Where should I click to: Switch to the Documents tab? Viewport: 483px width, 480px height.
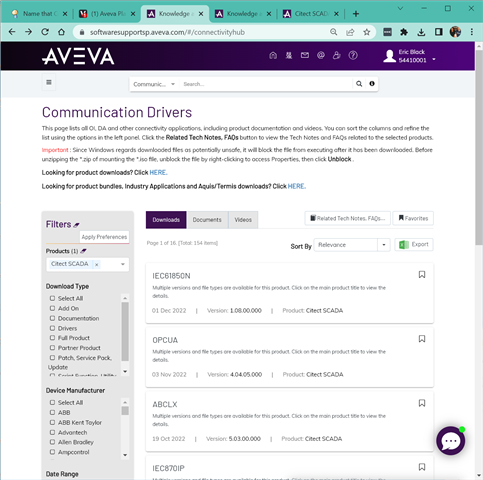(x=207, y=220)
